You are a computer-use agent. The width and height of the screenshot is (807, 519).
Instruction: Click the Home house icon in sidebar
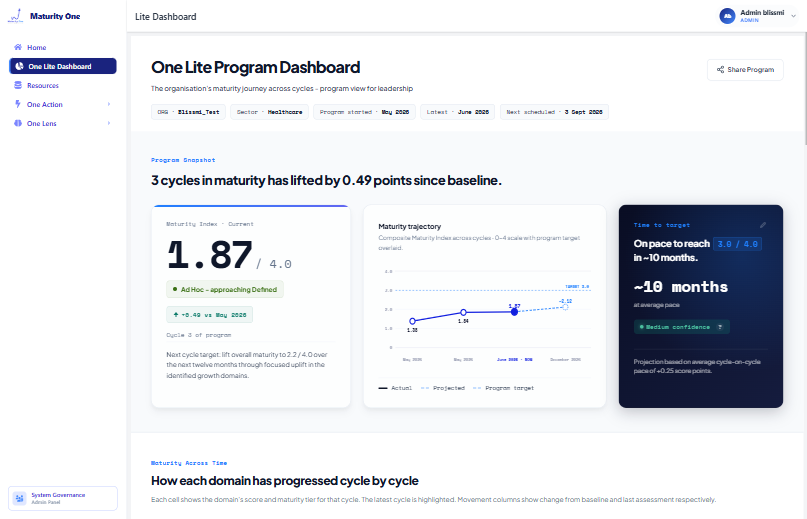[x=18, y=47]
